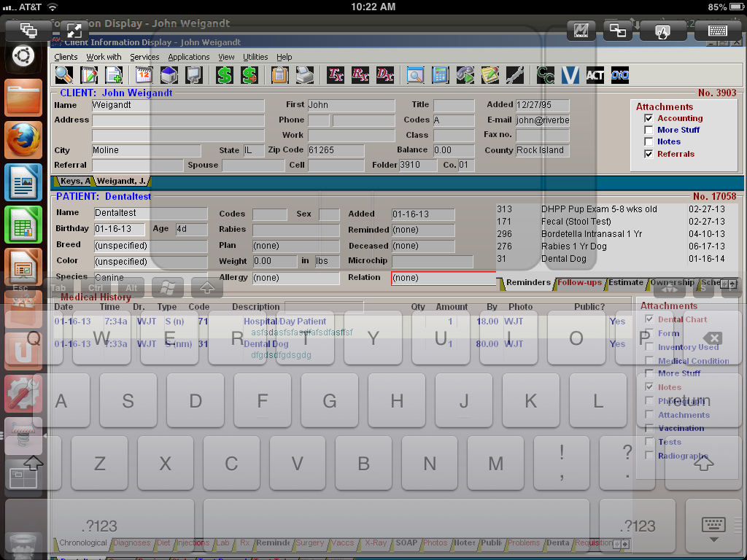Select the SOAP tab
This screenshot has height=560, width=747.
(x=406, y=542)
